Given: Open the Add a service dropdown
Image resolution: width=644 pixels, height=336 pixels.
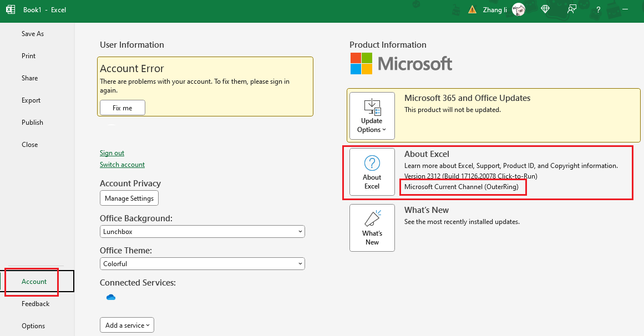Looking at the screenshot, I should tap(127, 325).
